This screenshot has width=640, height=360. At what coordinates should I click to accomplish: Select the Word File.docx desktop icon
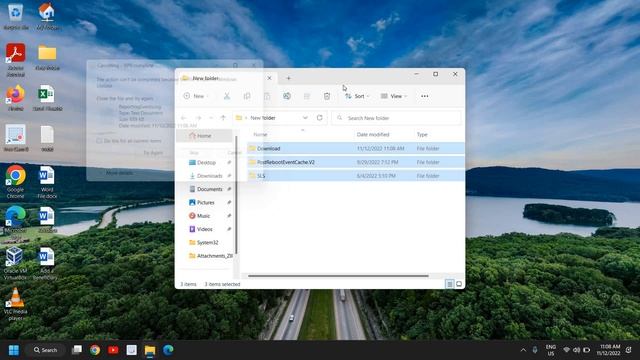[x=47, y=182]
